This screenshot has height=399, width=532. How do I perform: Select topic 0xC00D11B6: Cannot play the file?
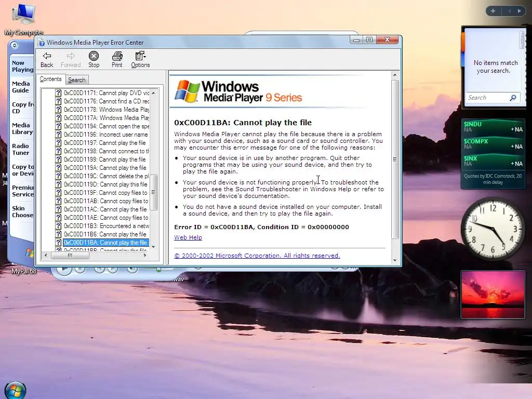105,234
